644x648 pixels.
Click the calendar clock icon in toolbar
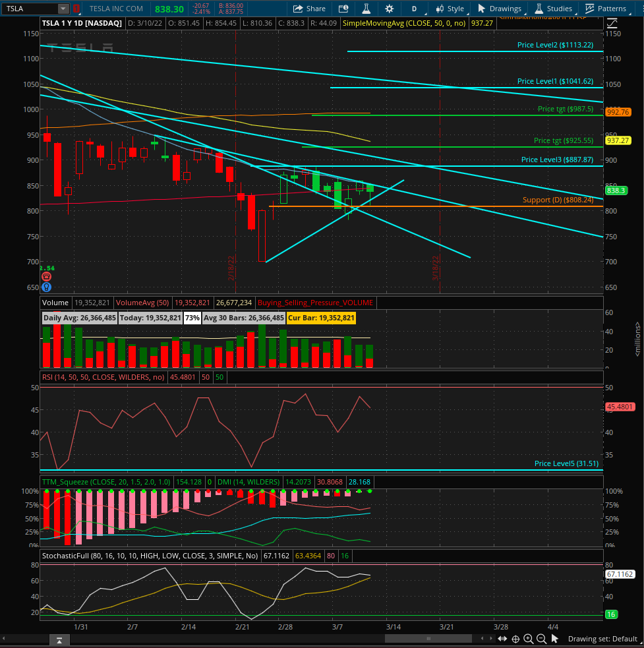(343, 9)
